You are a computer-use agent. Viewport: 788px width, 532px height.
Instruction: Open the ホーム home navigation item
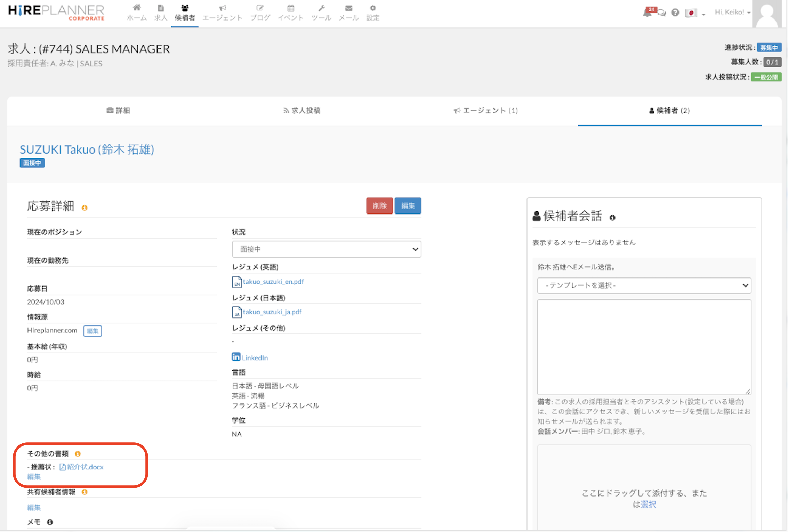pyautogui.click(x=137, y=13)
